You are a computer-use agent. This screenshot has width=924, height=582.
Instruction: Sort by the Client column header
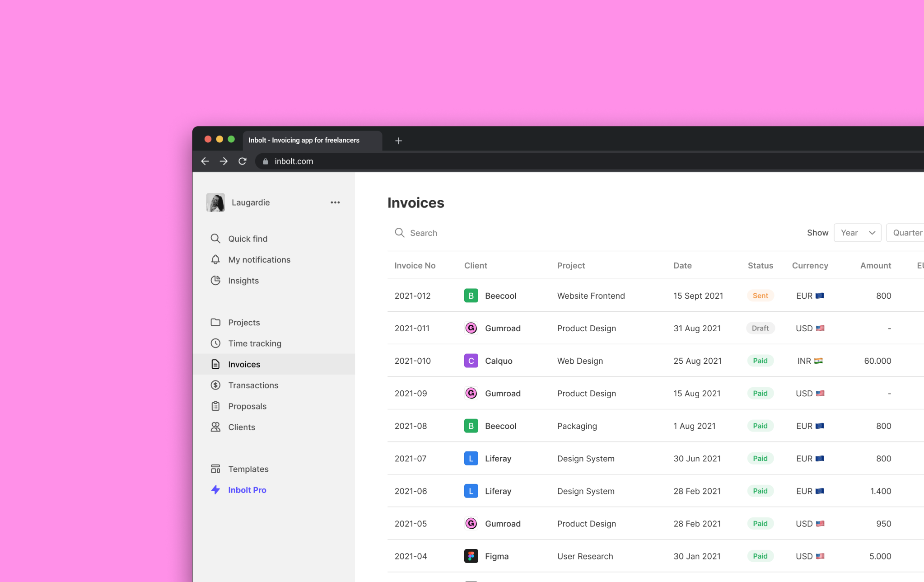coord(476,265)
